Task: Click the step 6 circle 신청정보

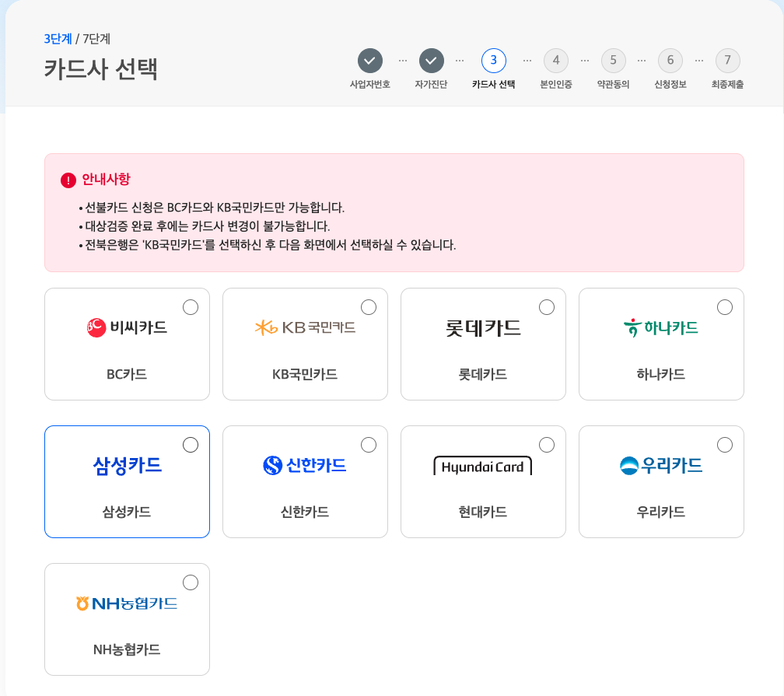Action: click(x=670, y=61)
